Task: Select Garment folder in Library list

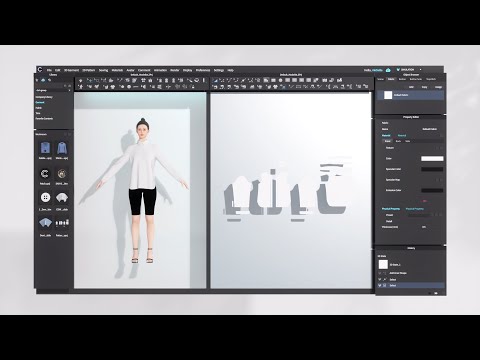Action: point(40,102)
